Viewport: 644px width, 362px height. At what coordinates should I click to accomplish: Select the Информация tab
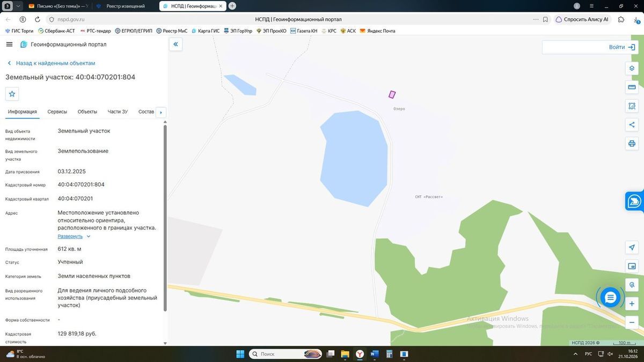point(23,112)
